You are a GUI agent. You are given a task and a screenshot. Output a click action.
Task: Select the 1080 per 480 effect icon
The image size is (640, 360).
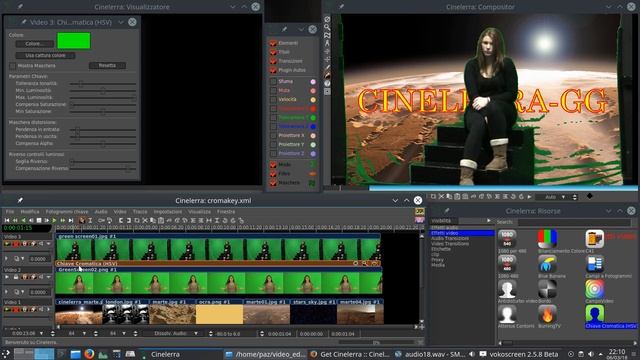[x=507, y=239]
